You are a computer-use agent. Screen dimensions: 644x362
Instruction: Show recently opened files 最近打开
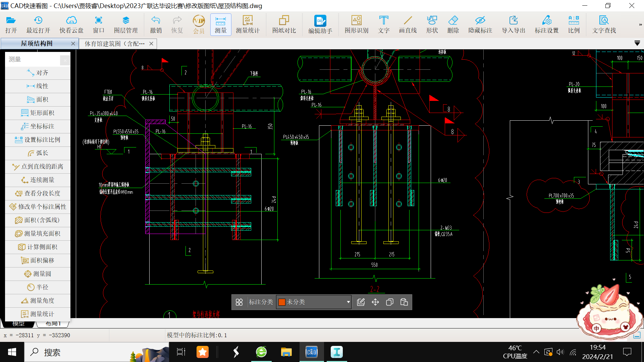38,25
